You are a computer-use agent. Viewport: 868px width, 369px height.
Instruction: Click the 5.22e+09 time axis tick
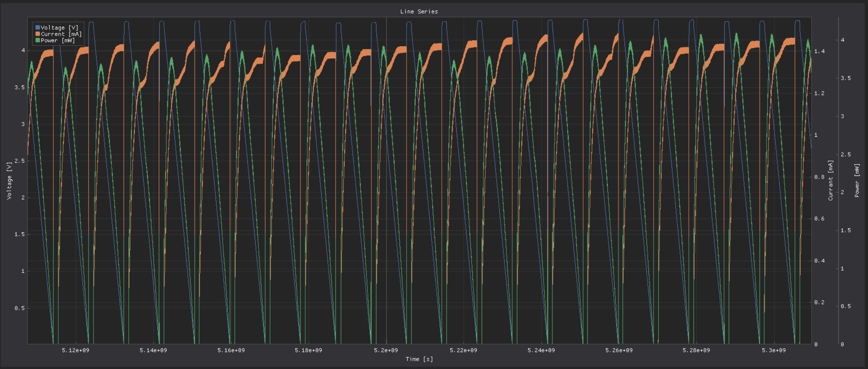463,350
